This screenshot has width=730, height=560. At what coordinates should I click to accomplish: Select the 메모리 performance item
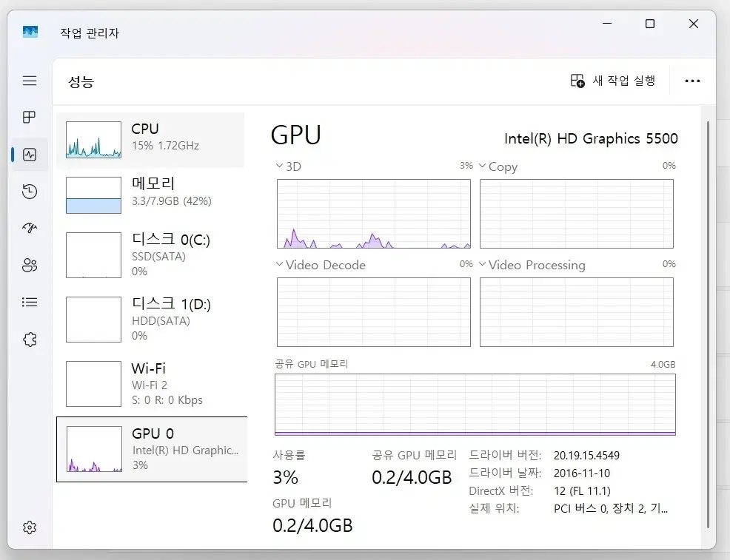(x=150, y=195)
